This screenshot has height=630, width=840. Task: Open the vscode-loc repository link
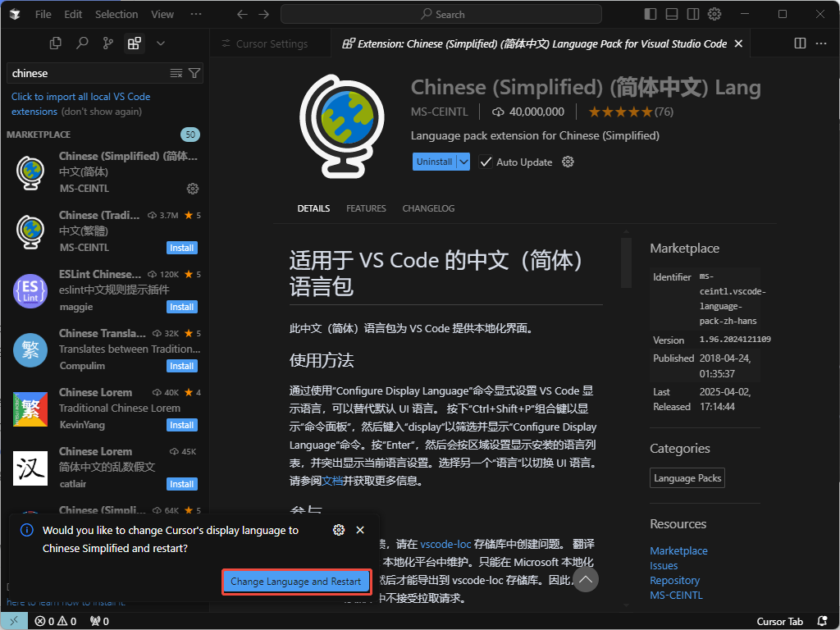click(445, 545)
